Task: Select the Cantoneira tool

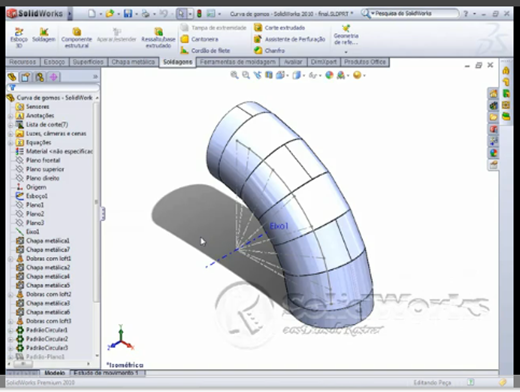Action: click(199, 39)
